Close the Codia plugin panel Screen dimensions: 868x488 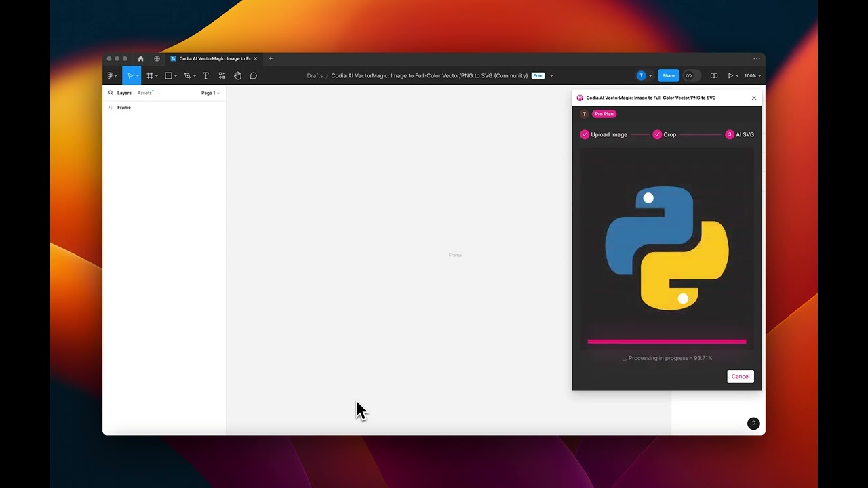coord(753,98)
